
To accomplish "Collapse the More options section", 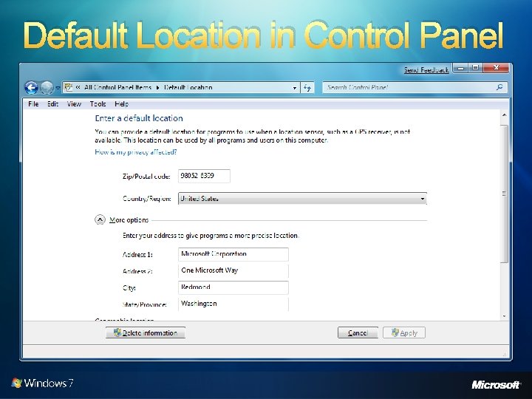I will (x=100, y=220).
